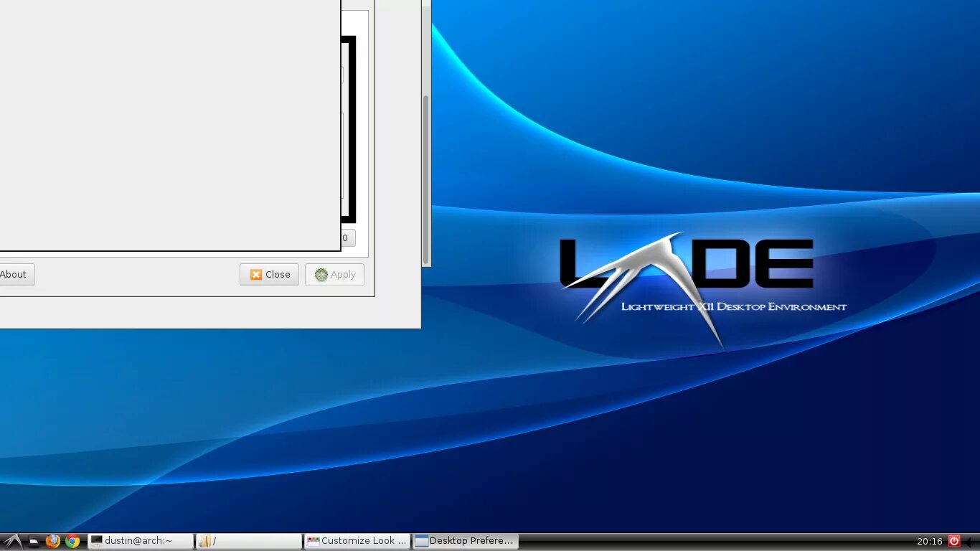The height and width of the screenshot is (551, 980).
Task: Click the Apply button in the dialog
Action: click(x=334, y=275)
